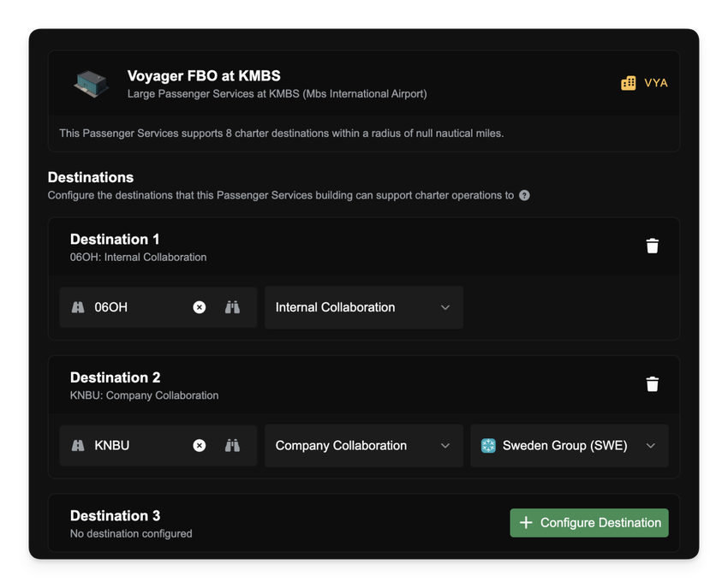
Task: Click the Voyager FBO building thumbnail
Action: [x=91, y=83]
